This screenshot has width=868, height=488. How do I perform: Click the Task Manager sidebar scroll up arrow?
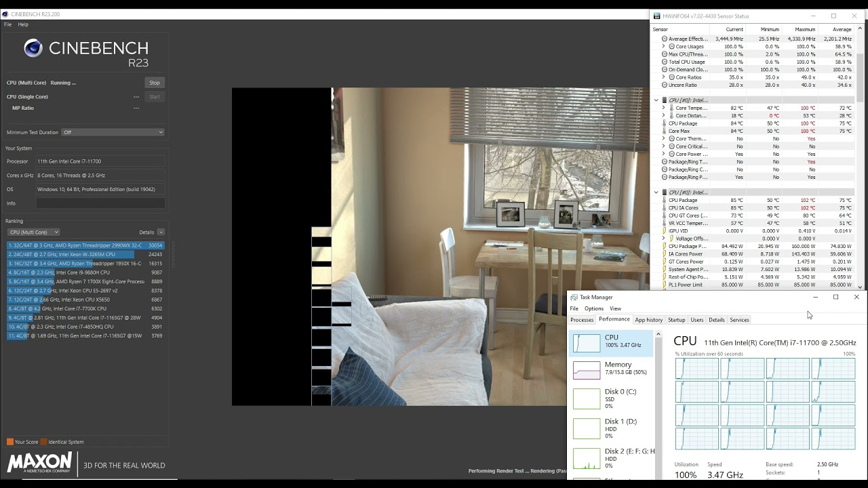click(x=658, y=333)
